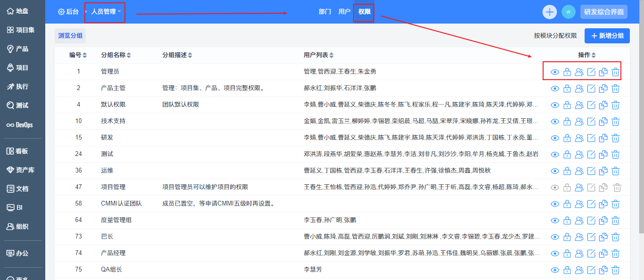Image resolution: width=644 pixels, height=280 pixels.
Task: View 度量管理组 group via eye icon
Action: [555, 221]
